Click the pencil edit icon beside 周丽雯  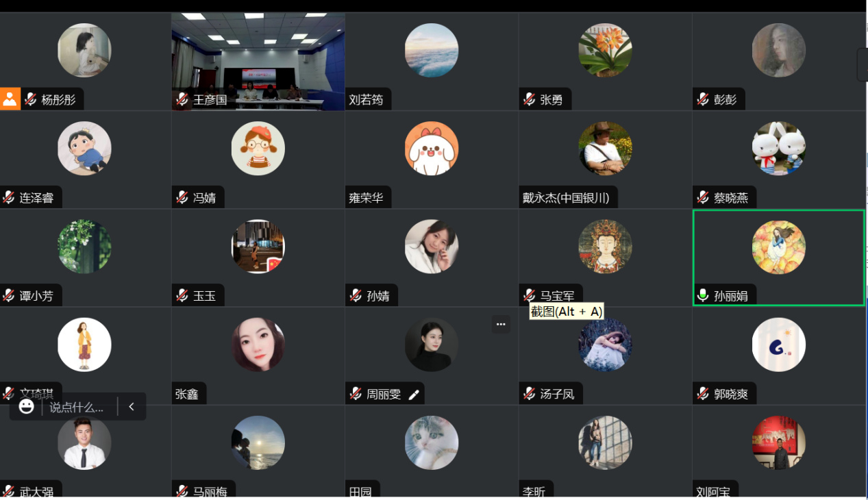coord(414,395)
